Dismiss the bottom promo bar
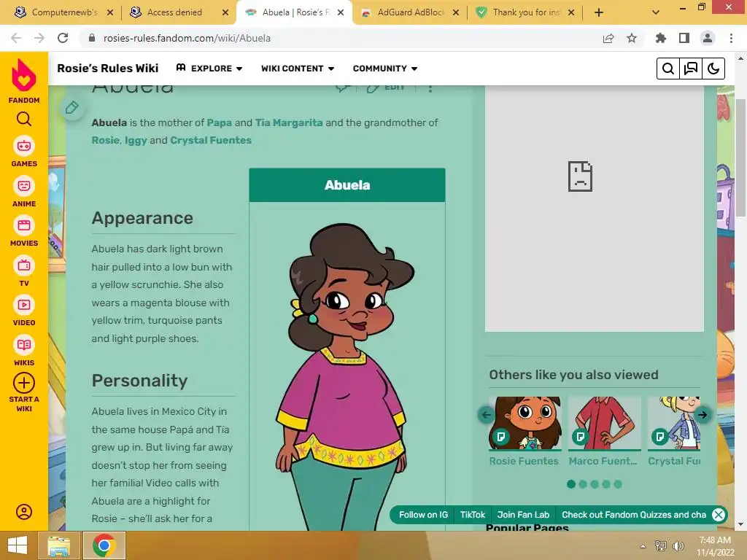This screenshot has height=560, width=747. [719, 515]
